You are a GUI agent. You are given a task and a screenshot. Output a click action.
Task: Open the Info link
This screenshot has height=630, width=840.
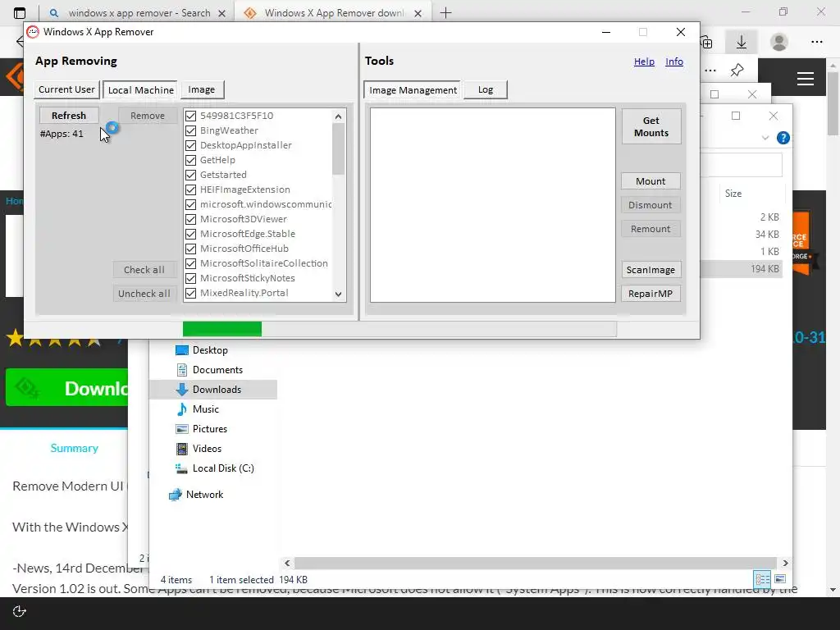click(674, 62)
